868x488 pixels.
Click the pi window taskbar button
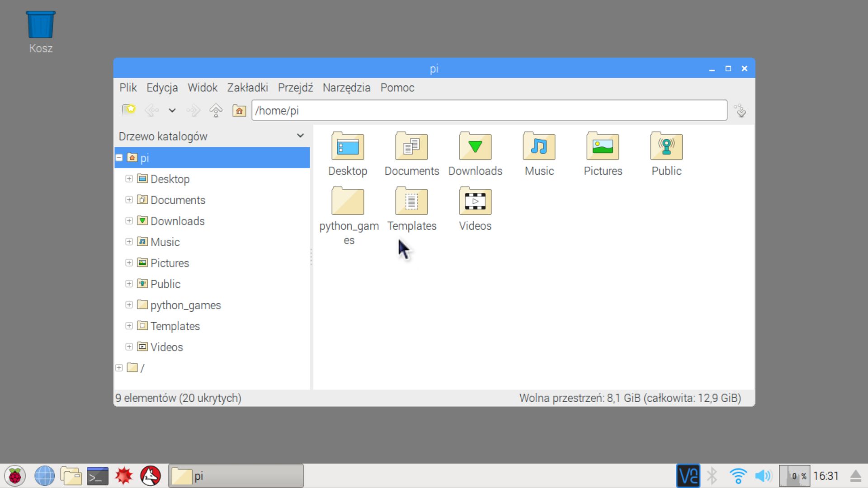pos(236,476)
